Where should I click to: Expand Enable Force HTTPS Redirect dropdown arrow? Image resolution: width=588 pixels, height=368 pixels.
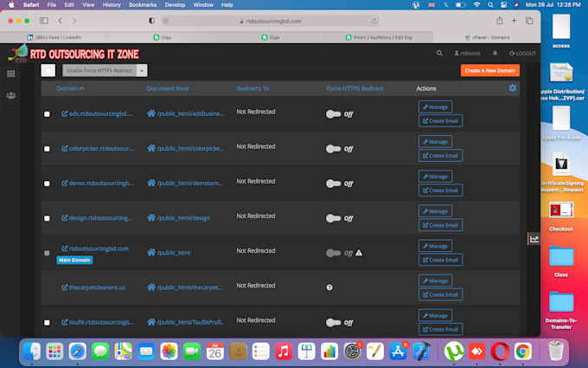click(x=142, y=71)
